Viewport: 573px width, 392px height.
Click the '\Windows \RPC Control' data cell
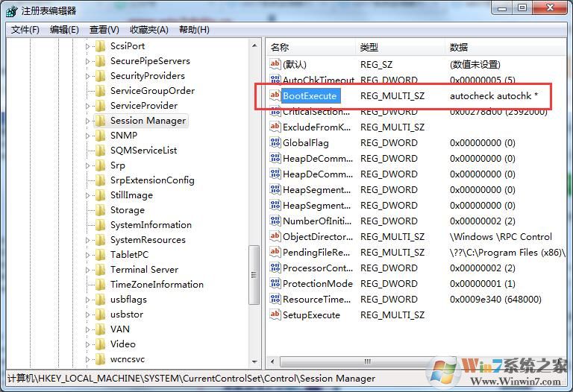501,236
